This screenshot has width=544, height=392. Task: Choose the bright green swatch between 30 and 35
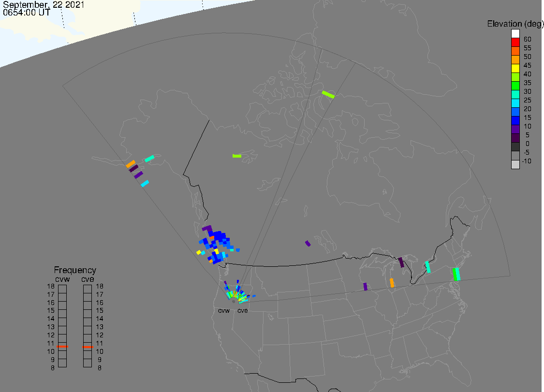coord(515,86)
